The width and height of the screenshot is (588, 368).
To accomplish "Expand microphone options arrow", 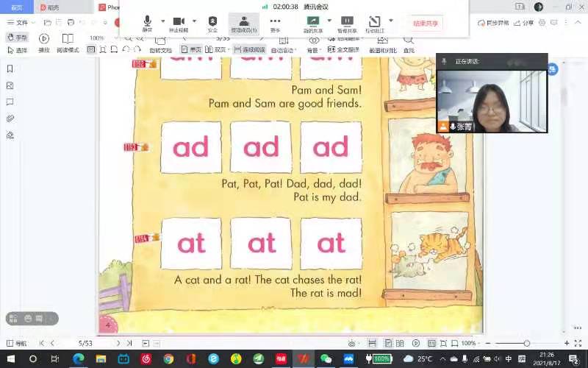I will click(x=163, y=21).
